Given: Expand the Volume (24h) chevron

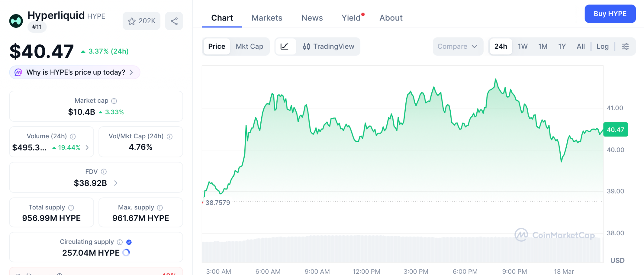Looking at the screenshot, I should pos(87,147).
